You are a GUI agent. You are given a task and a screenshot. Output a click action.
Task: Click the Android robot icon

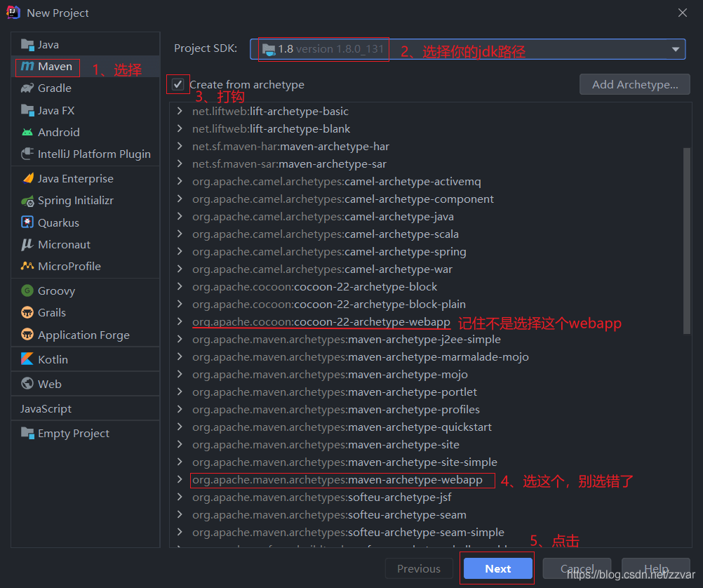pyautogui.click(x=27, y=133)
